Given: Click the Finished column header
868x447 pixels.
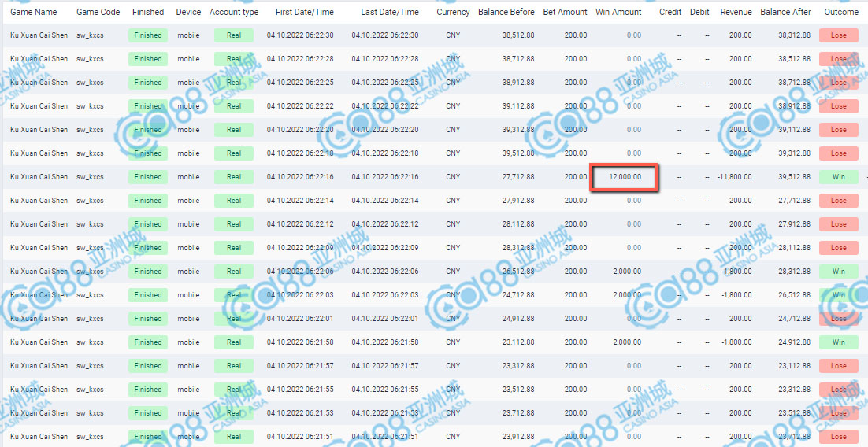Looking at the screenshot, I should 148,12.
